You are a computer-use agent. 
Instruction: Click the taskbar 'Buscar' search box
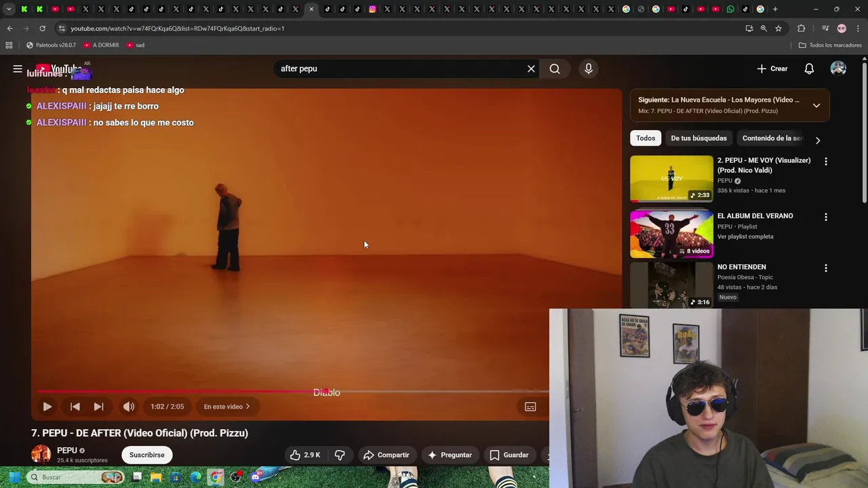coord(76,477)
